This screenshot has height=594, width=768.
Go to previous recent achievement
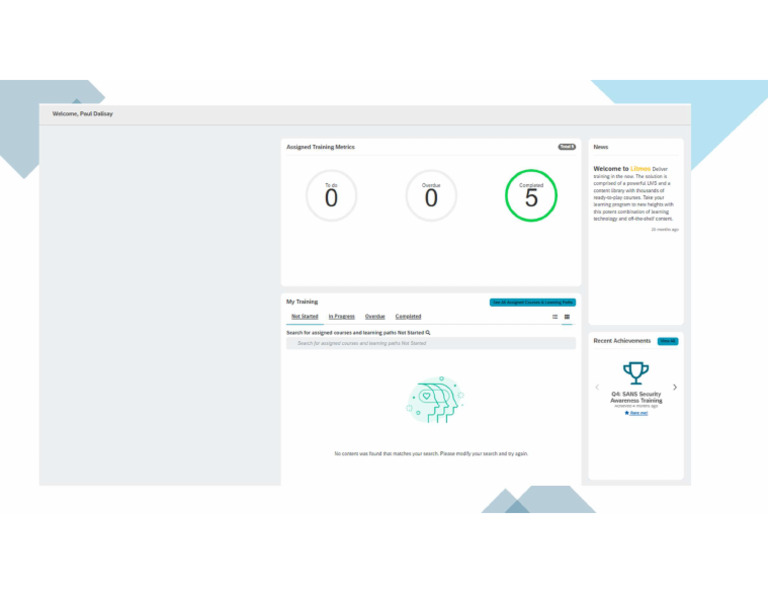tap(597, 387)
